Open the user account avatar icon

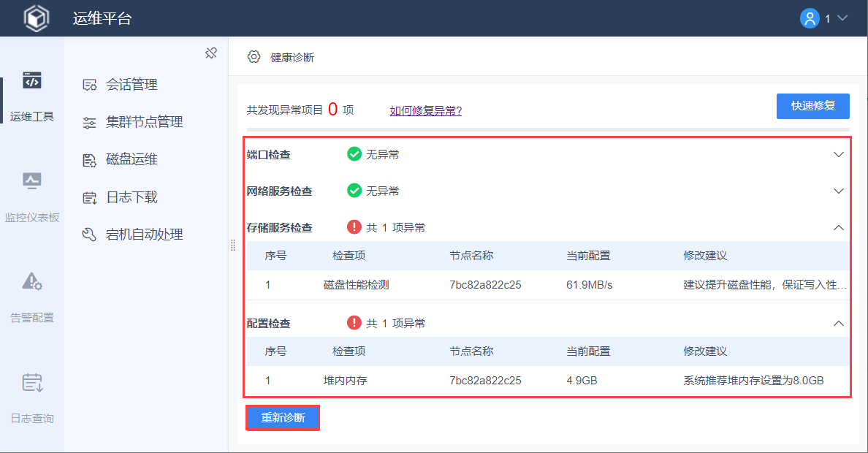tap(809, 18)
